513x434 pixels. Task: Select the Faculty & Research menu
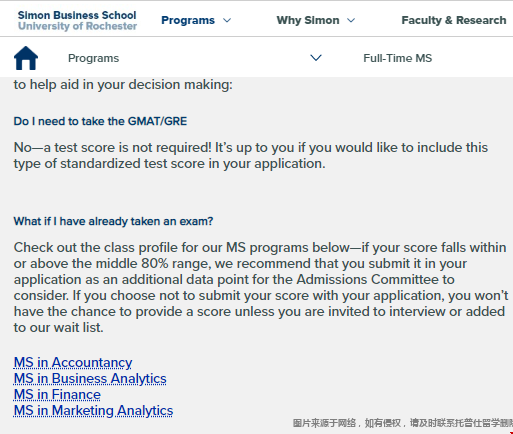point(454,20)
